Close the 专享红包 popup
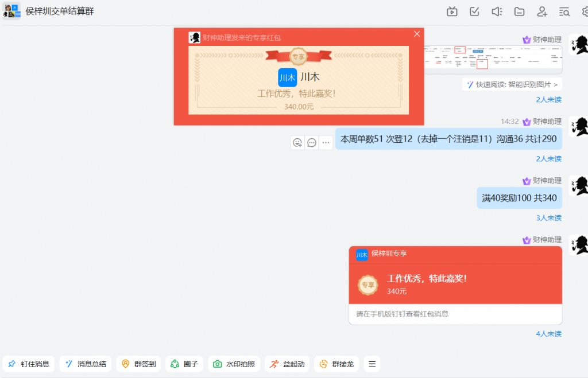The height and width of the screenshot is (378, 588). click(417, 33)
